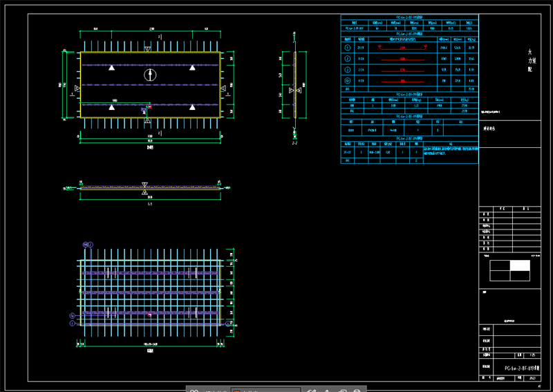Click the circled direction arrow symbol in the plan view
The width and height of the screenshot is (553, 392).
tap(150, 75)
